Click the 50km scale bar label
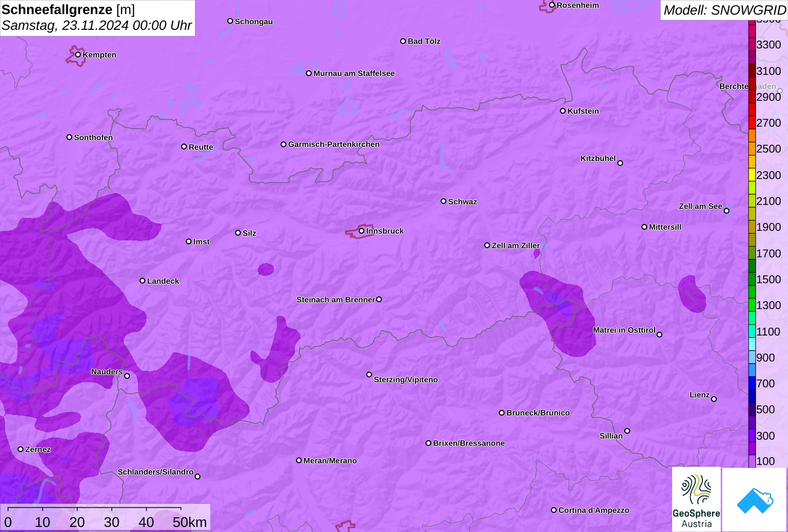This screenshot has height=532, width=788. [x=190, y=522]
